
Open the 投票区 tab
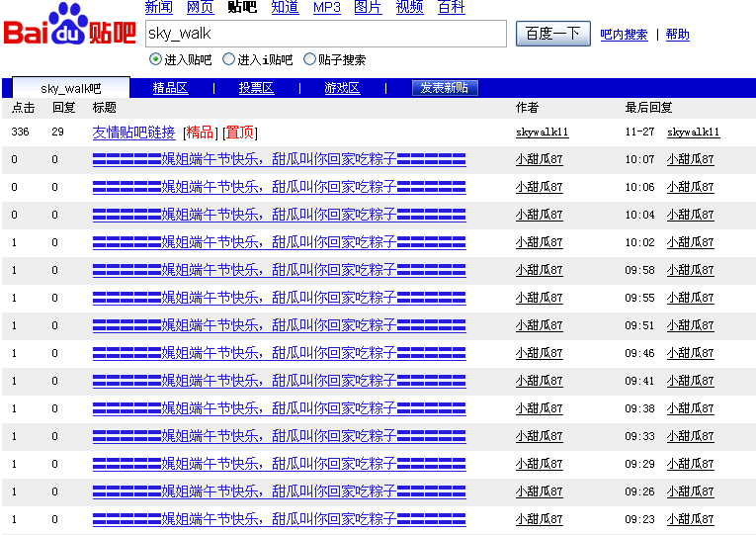256,88
